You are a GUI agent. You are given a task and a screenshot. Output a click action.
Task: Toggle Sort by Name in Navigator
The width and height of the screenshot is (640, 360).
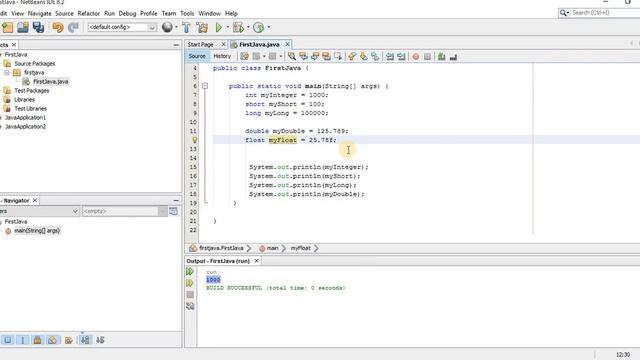click(x=85, y=340)
